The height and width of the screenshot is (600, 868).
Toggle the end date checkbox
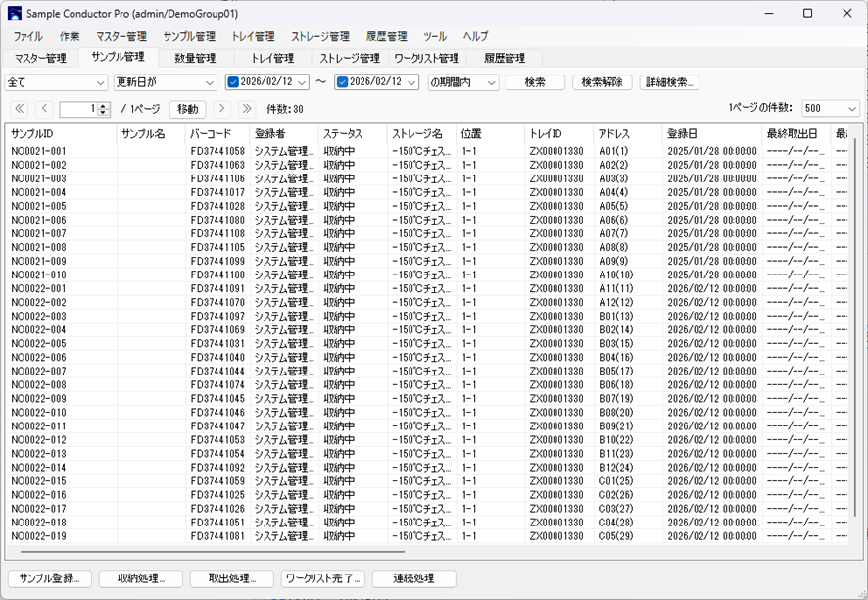click(x=342, y=82)
